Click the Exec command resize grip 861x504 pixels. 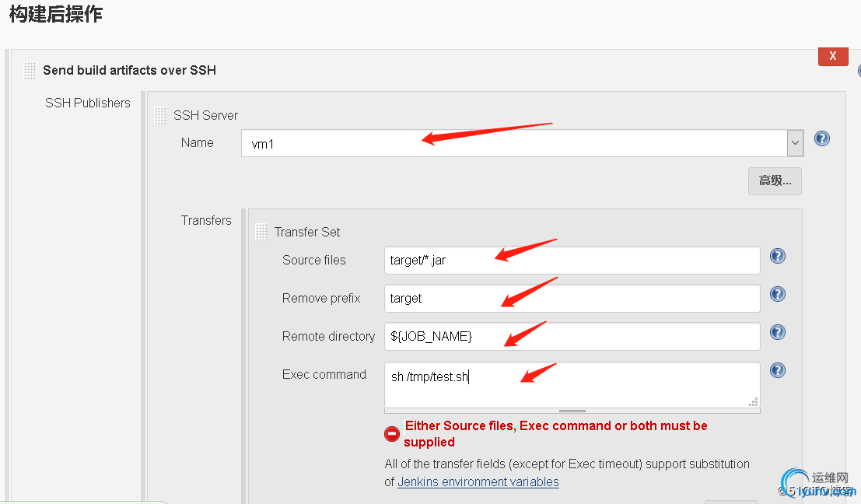coord(754,402)
